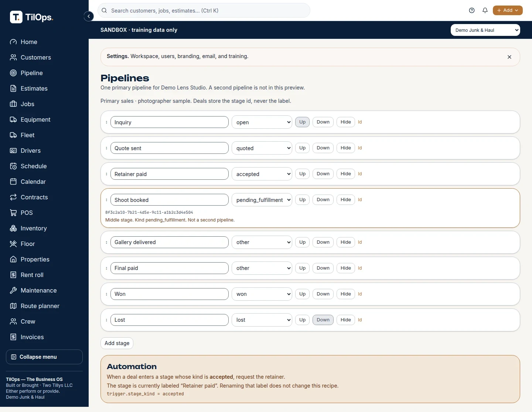The image size is (532, 412).
Task: Click the drag handle for Inquiry stage
Action: (106, 122)
